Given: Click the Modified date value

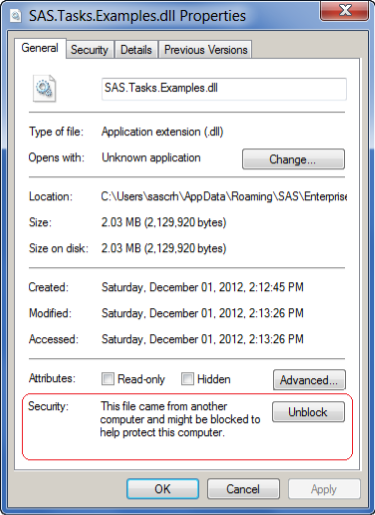Looking at the screenshot, I should point(202,313).
